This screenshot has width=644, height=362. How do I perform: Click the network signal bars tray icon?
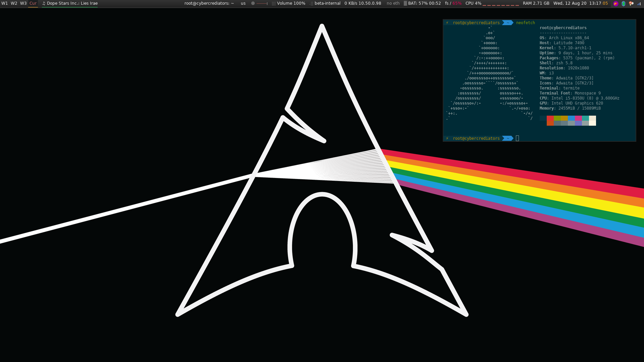(638, 3)
